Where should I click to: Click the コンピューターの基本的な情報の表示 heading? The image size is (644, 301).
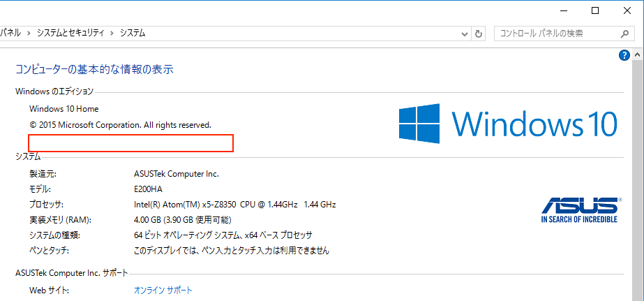coord(94,69)
